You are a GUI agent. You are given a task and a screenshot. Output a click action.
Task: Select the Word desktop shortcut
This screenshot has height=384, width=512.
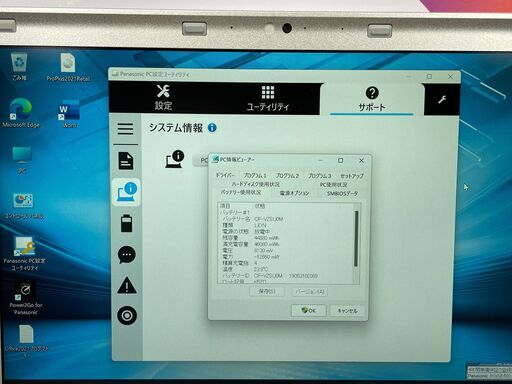coord(69,113)
